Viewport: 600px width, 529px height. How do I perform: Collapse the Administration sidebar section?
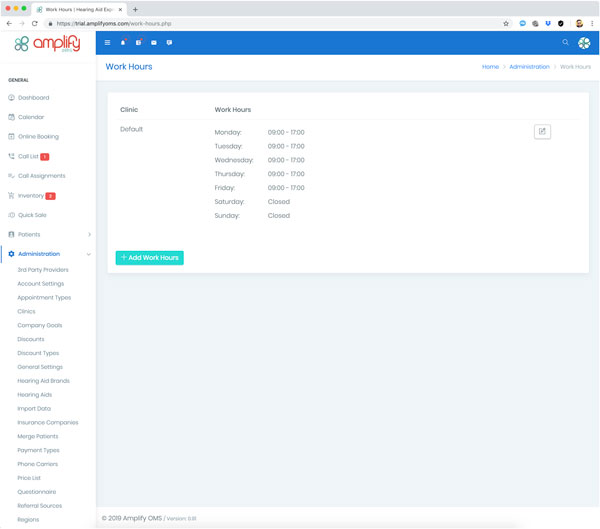tap(89, 254)
